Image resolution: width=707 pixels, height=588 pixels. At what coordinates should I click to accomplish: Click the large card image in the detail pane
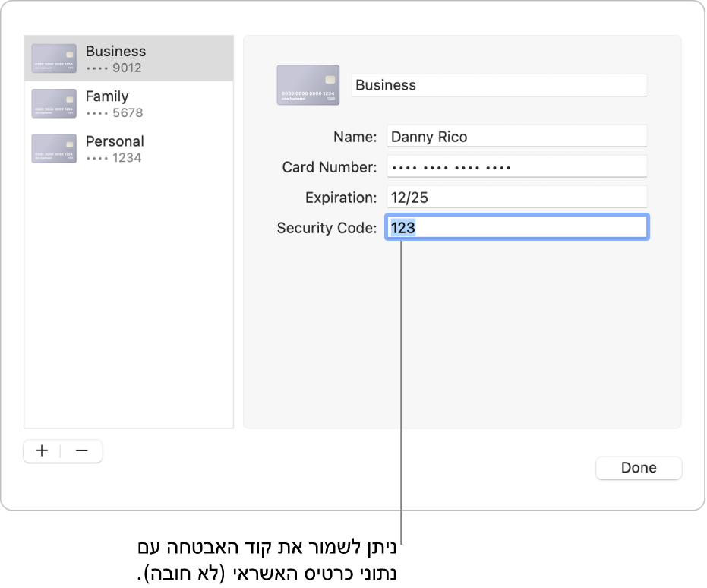pos(308,85)
